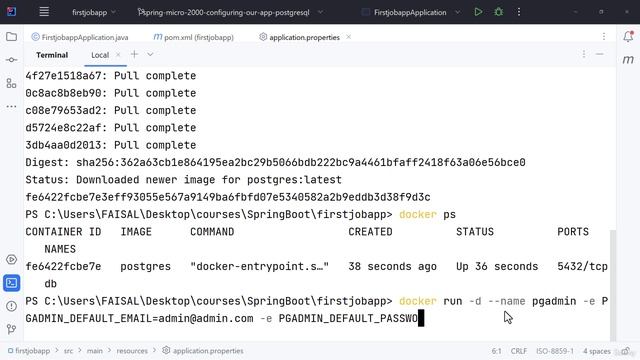The image size is (640, 360).
Task: Close the Local terminal tab
Action: (118, 55)
